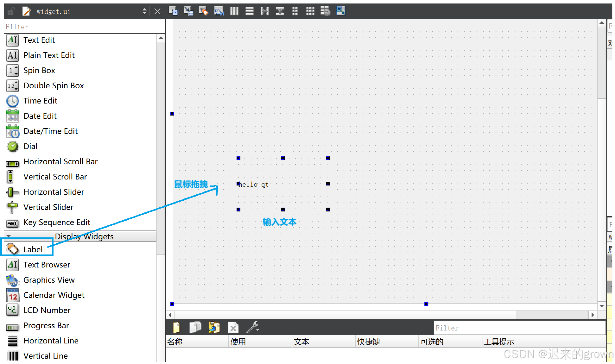Apply Lay Out Horizontally from toolbar

(x=234, y=11)
